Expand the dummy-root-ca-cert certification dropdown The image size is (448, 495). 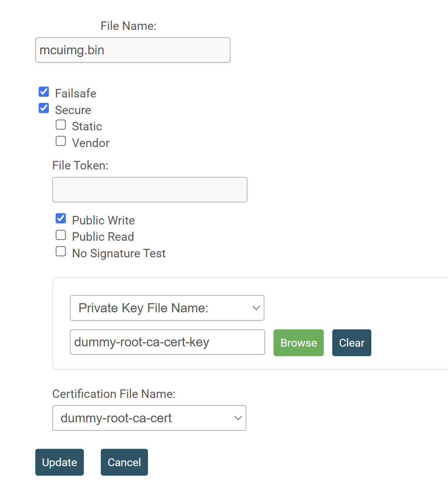point(149,418)
